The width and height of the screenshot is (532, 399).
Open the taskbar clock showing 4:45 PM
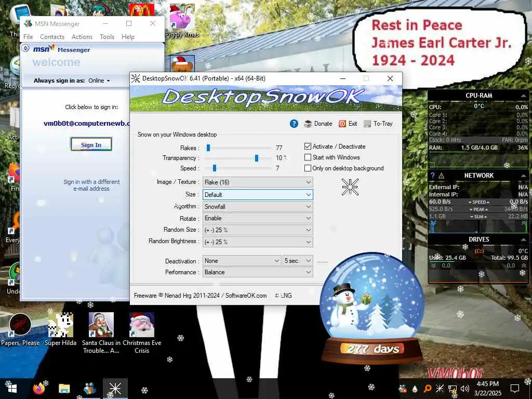[x=487, y=389]
